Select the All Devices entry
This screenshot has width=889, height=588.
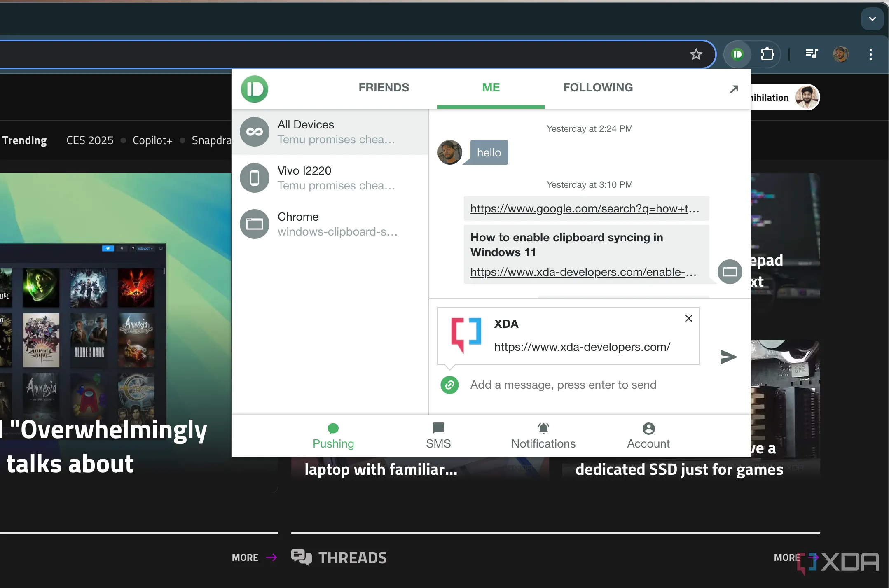tap(330, 132)
